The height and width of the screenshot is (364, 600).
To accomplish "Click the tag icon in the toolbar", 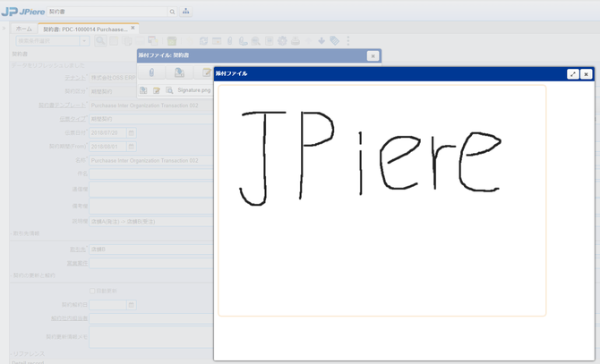I will coord(334,41).
